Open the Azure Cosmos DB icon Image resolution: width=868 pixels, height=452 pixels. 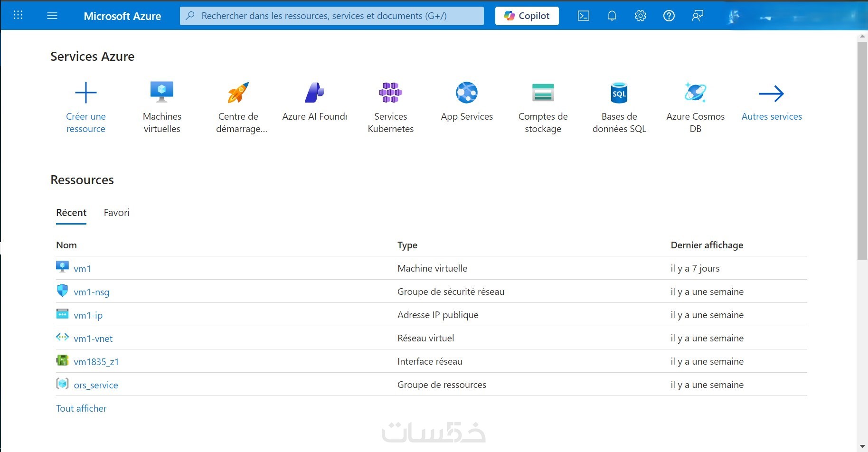[696, 93]
